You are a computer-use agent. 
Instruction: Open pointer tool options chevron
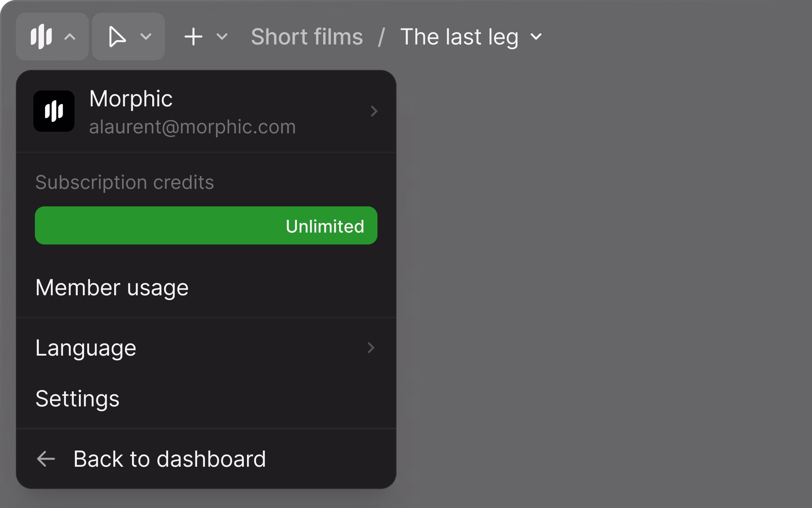146,37
